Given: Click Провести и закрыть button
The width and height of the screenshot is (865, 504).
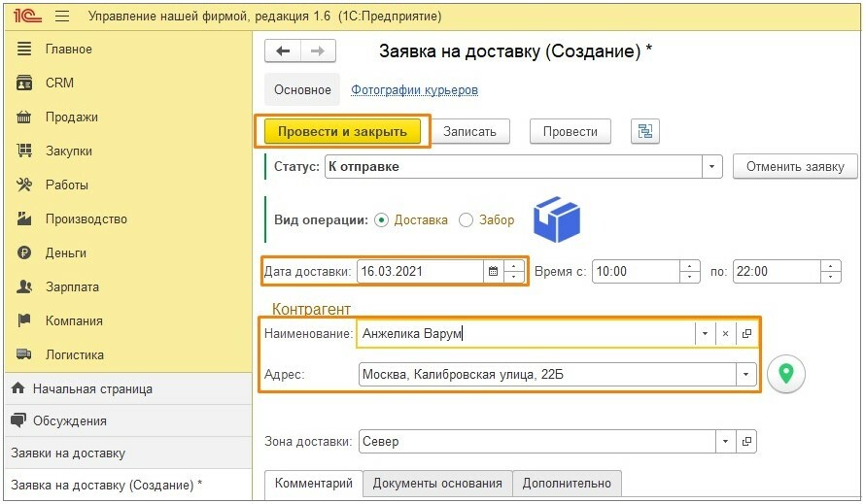Looking at the screenshot, I should point(342,131).
